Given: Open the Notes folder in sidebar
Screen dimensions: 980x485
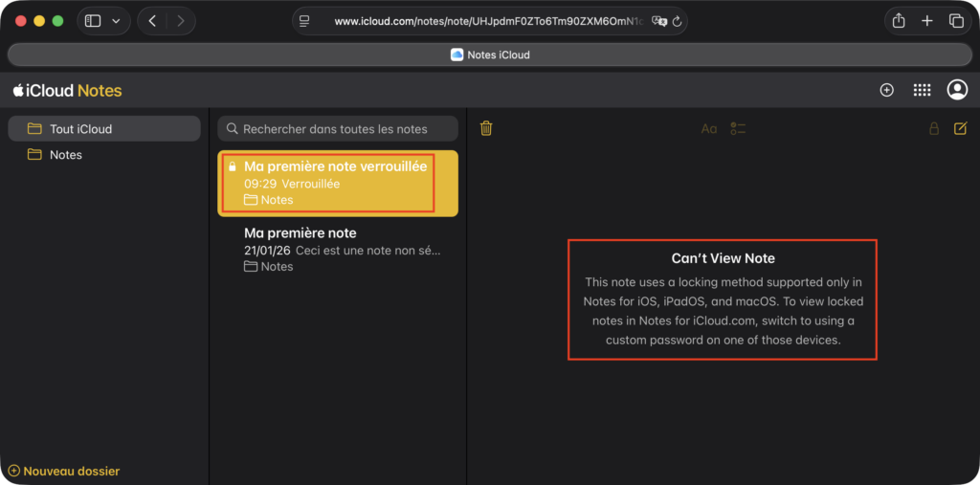Looking at the screenshot, I should (x=66, y=155).
